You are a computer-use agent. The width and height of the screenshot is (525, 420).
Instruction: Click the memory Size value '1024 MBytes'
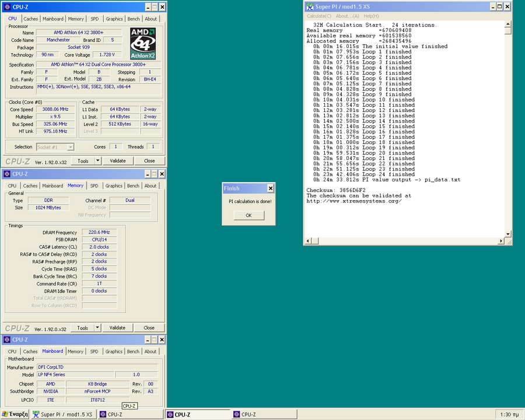[x=48, y=208]
